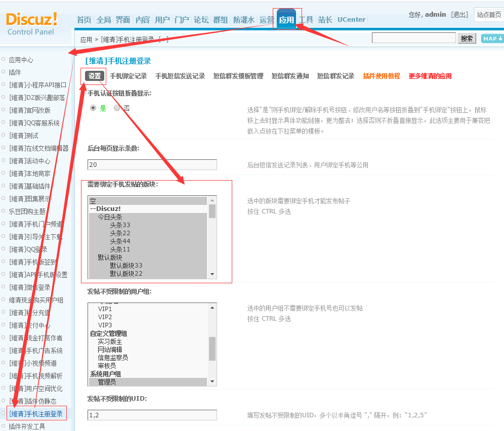Open the 工具 top menu
Screen dimensions: 504x431
[x=306, y=20]
